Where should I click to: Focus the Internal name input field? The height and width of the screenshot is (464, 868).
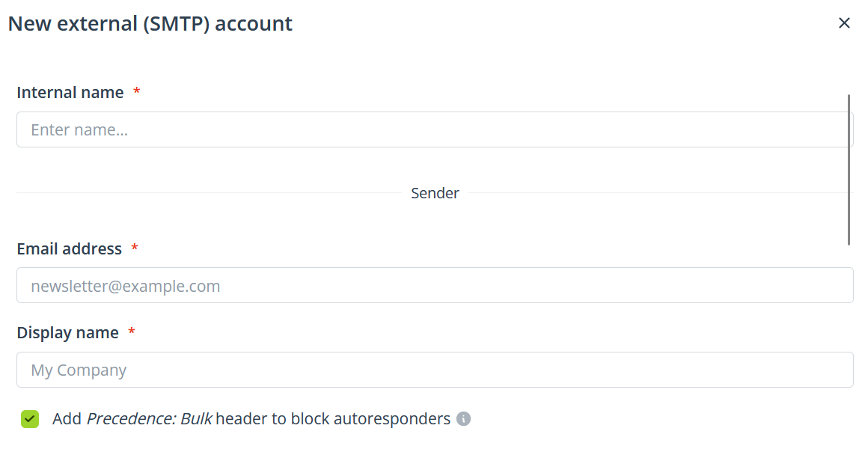[434, 129]
